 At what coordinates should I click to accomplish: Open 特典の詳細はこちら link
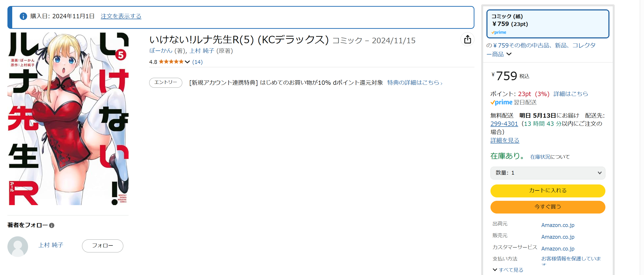point(415,83)
